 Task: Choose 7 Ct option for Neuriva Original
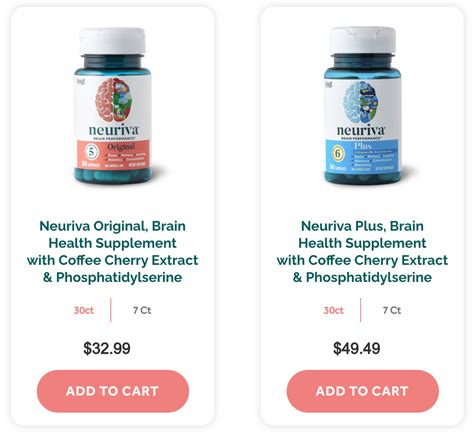coord(142,310)
